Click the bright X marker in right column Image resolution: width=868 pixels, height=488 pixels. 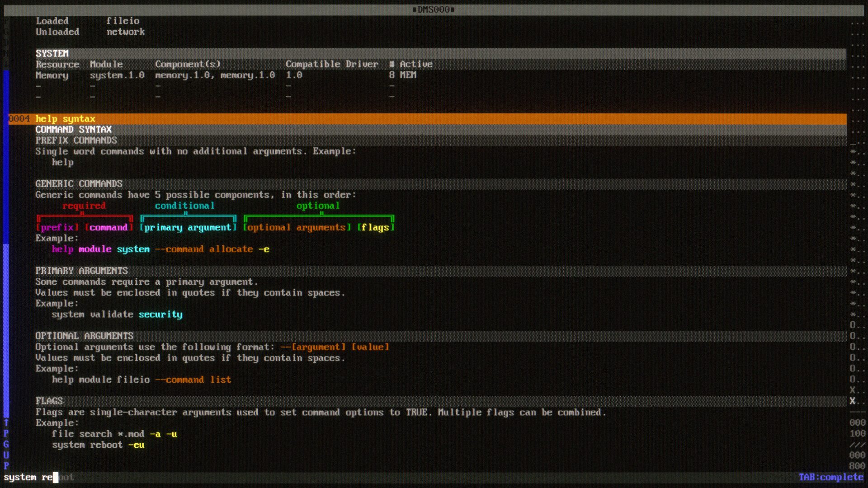852,401
